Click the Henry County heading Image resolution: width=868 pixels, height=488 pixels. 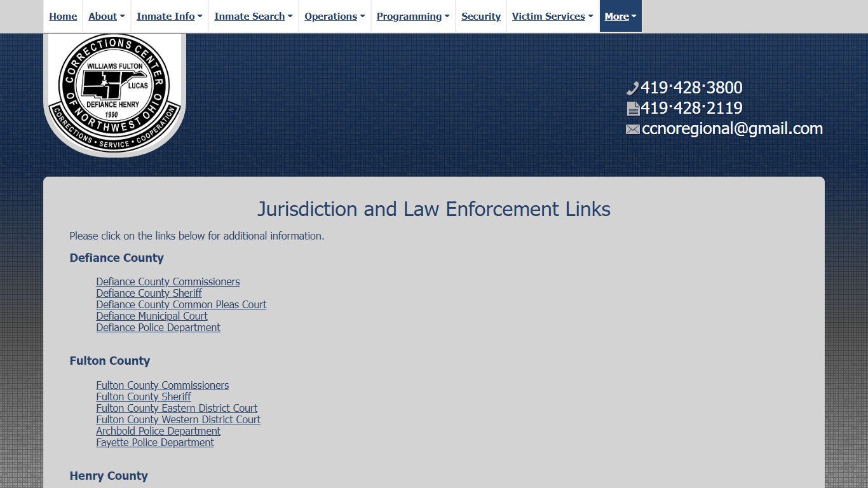point(109,476)
